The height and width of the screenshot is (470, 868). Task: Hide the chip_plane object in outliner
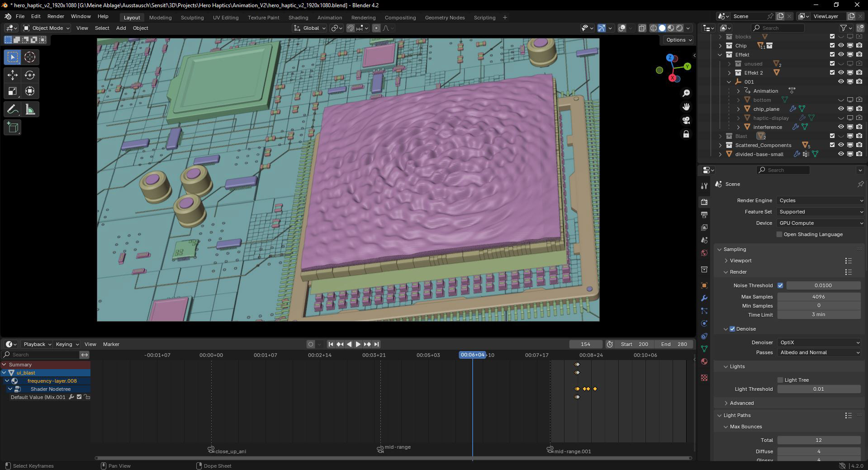(841, 109)
